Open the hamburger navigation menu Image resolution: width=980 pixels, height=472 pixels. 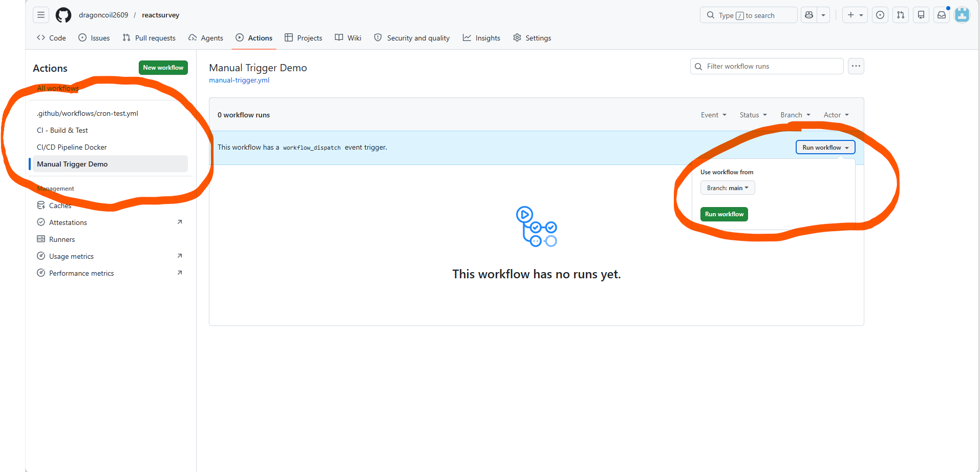(41, 15)
